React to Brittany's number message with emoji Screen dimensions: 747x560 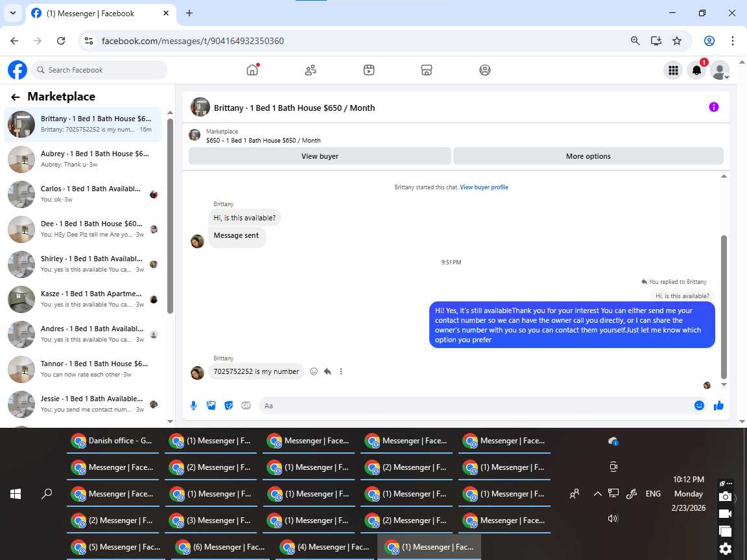(x=313, y=371)
